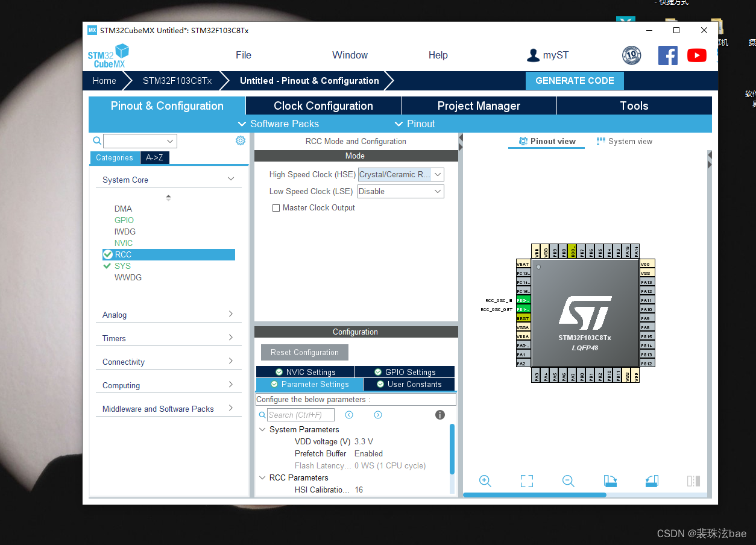Viewport: 756px width, 545px height.
Task: Expand the Timers category
Action: tap(231, 337)
